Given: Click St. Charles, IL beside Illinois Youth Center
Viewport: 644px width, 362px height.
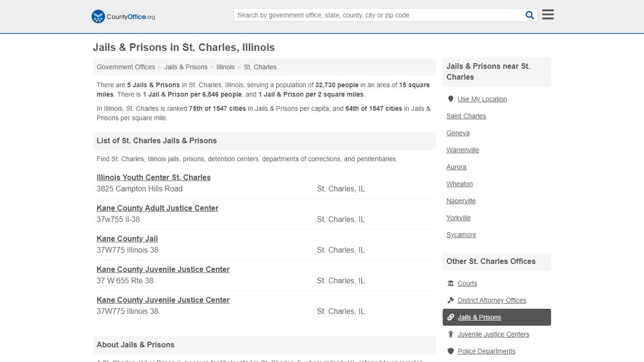Looking at the screenshot, I should click(x=341, y=189).
